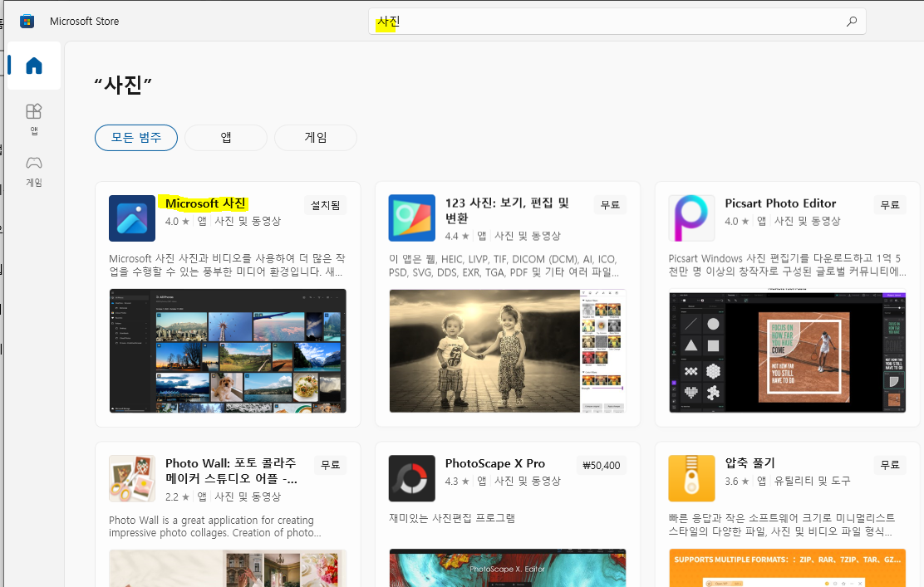Click the search magnifier icon
Image resolution: width=924 pixels, height=587 pixels.
[x=852, y=22]
